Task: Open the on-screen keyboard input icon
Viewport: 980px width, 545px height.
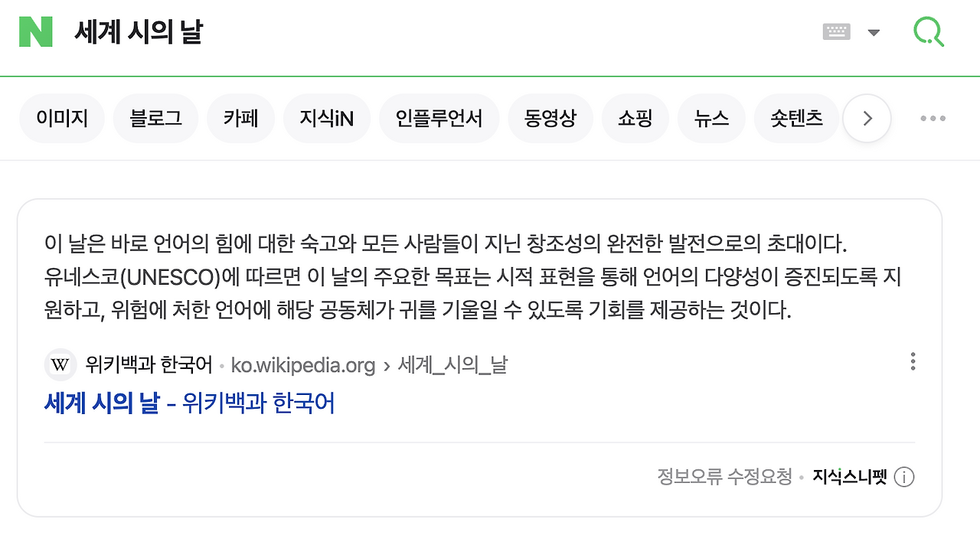Action: tap(836, 31)
